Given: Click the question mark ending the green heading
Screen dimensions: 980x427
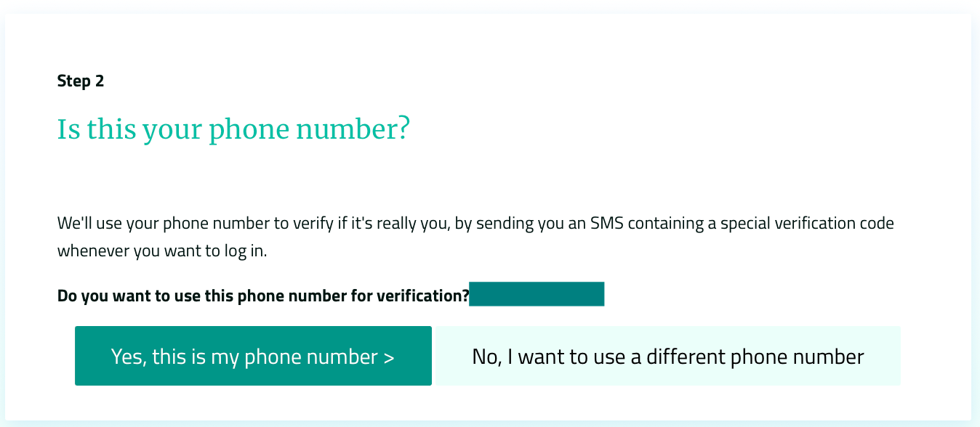Looking at the screenshot, I should coord(403,130).
